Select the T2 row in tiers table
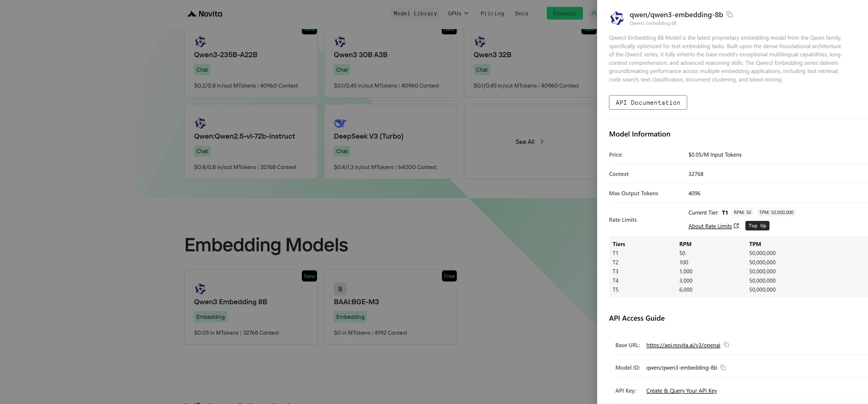Image resolution: width=868 pixels, height=404 pixels. point(738,262)
